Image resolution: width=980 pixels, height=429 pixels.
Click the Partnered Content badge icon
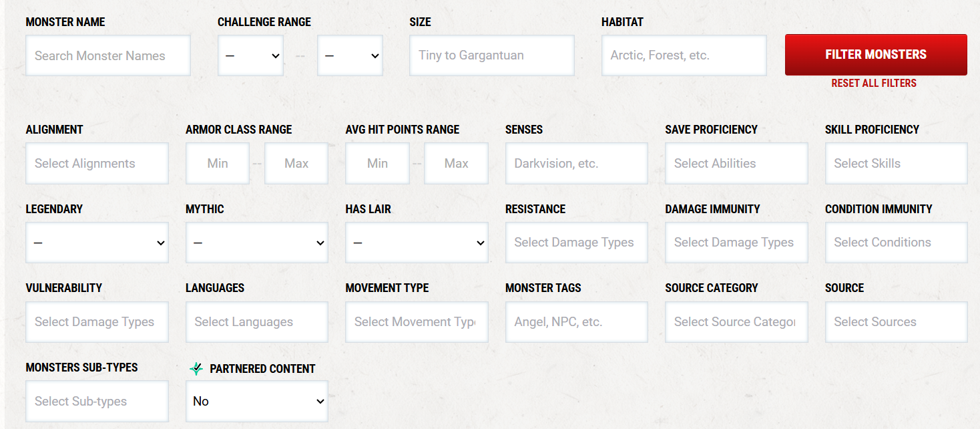click(196, 368)
